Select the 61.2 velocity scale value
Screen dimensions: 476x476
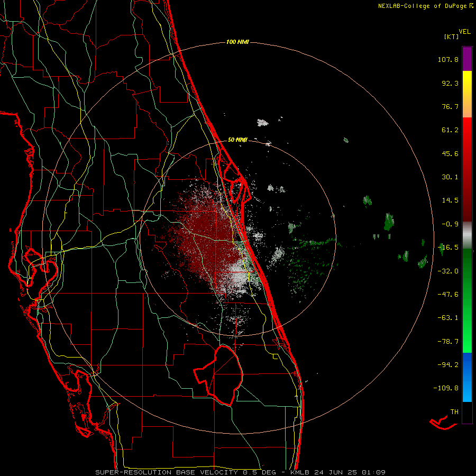click(x=450, y=130)
